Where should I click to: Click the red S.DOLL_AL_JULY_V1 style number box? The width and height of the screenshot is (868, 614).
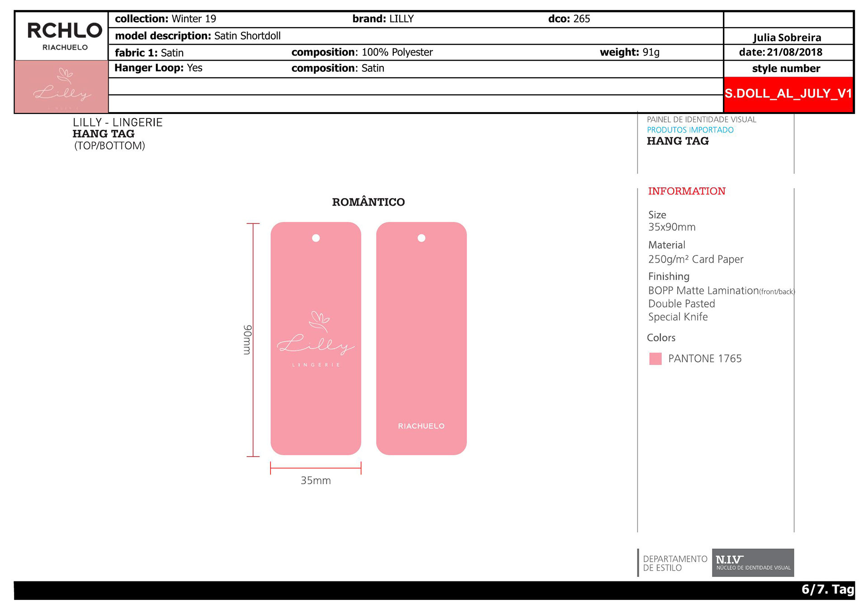coord(788,94)
